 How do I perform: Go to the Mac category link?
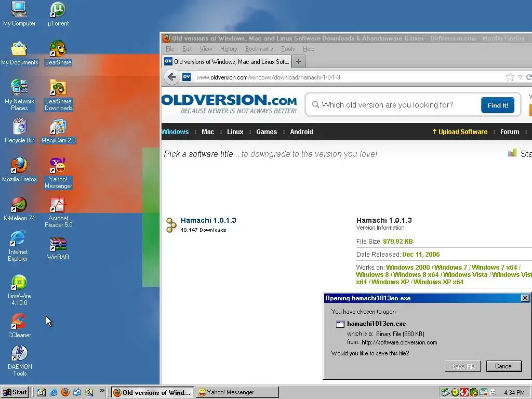click(208, 131)
